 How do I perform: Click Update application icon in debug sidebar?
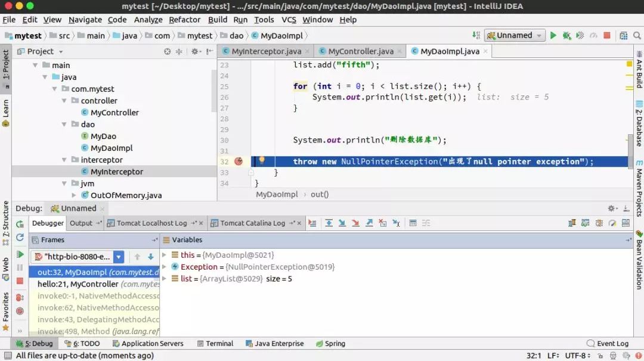pyautogui.click(x=20, y=237)
